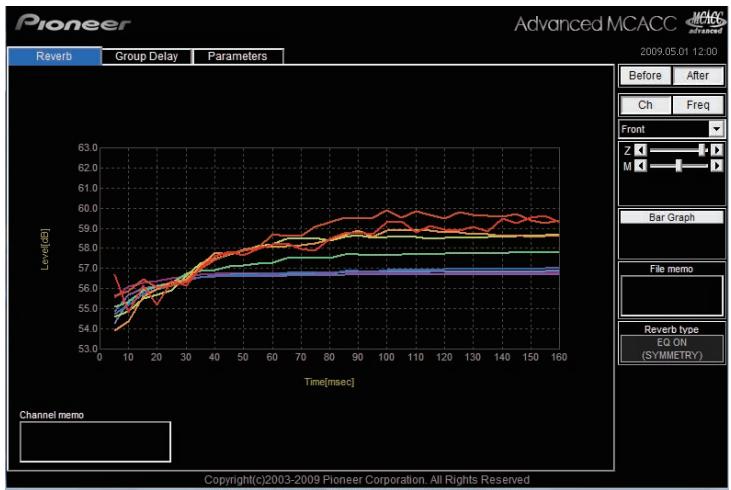Click the Advanced MCACC title text

click(595, 24)
